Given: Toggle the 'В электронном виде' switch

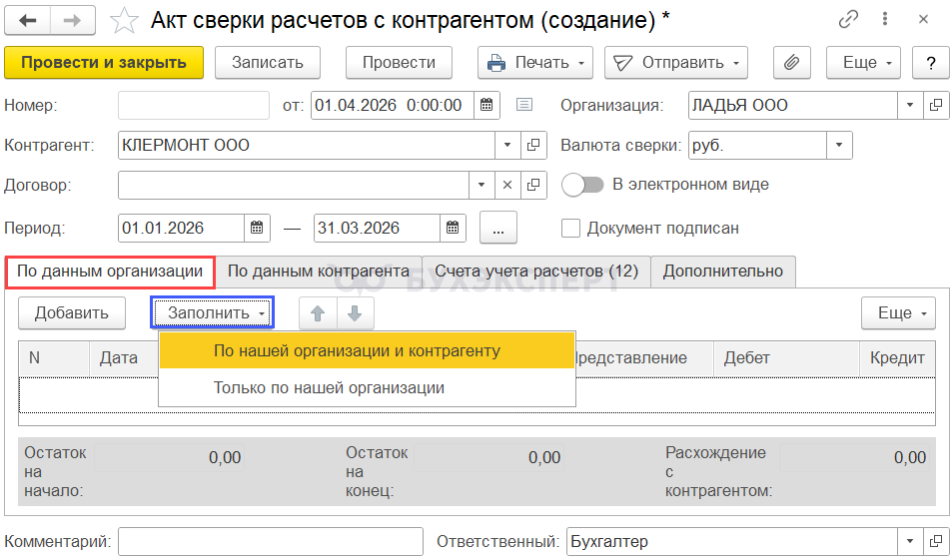Looking at the screenshot, I should (x=583, y=185).
